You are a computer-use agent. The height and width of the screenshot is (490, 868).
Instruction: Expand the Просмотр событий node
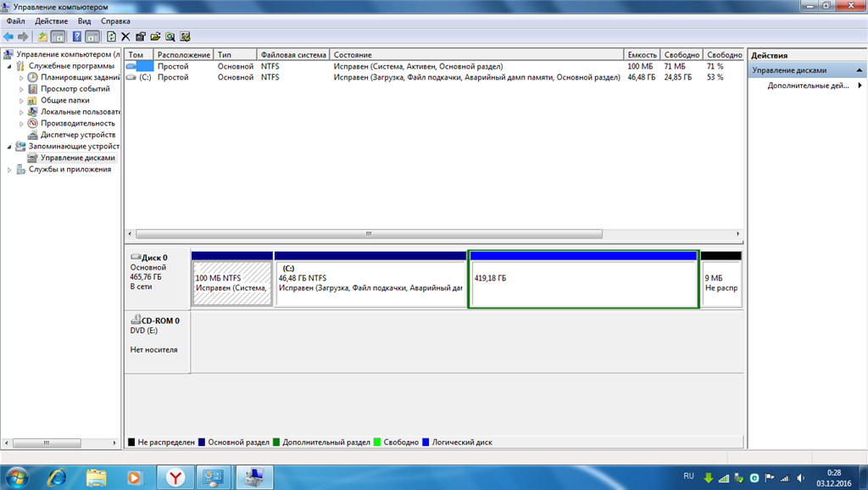tap(21, 90)
